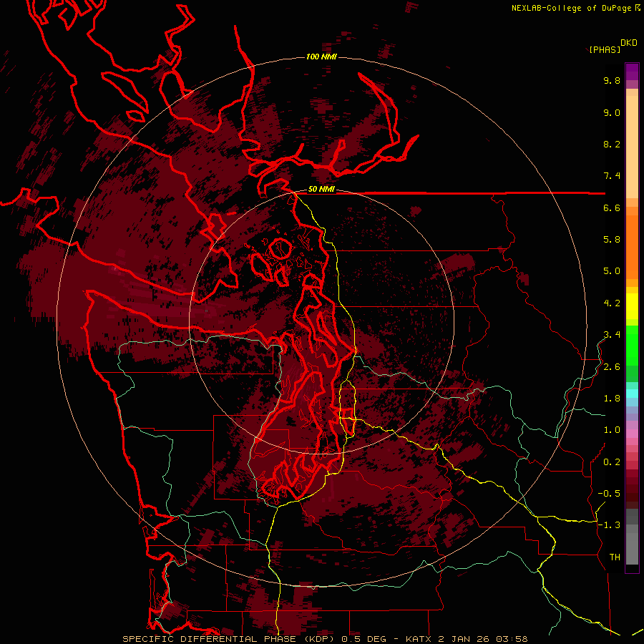
Task: Pick the solid orange band on the color scale
Action: (632, 248)
